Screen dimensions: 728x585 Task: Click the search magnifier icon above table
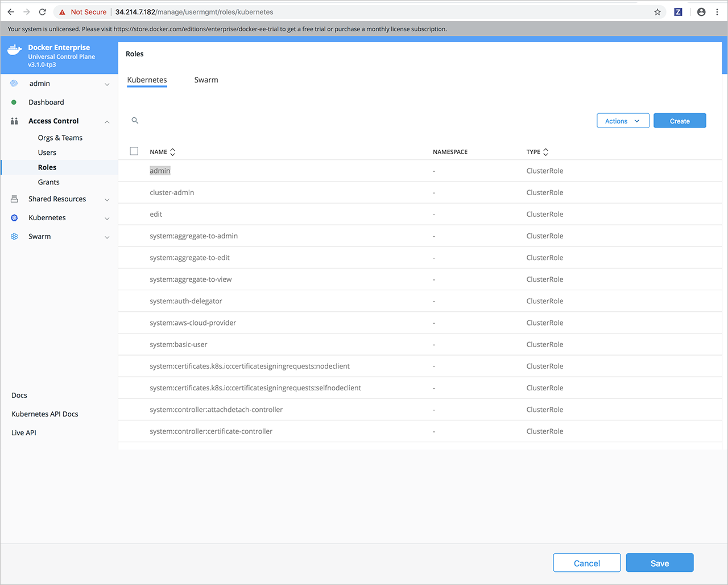(135, 121)
